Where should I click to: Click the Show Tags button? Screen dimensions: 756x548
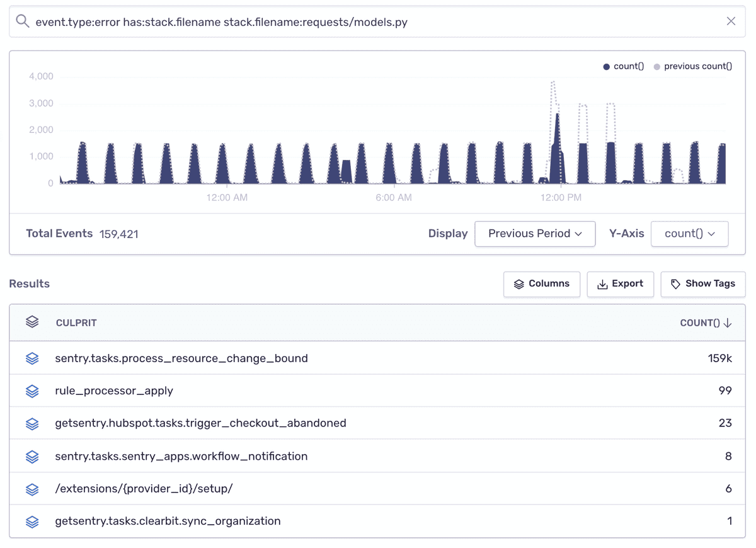pyautogui.click(x=703, y=284)
